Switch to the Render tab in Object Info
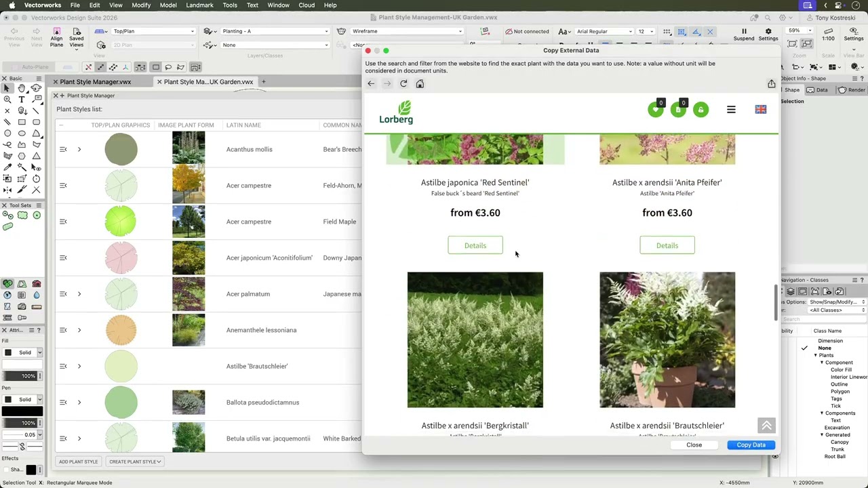Screen dimensions: 868x488 coord(852,90)
